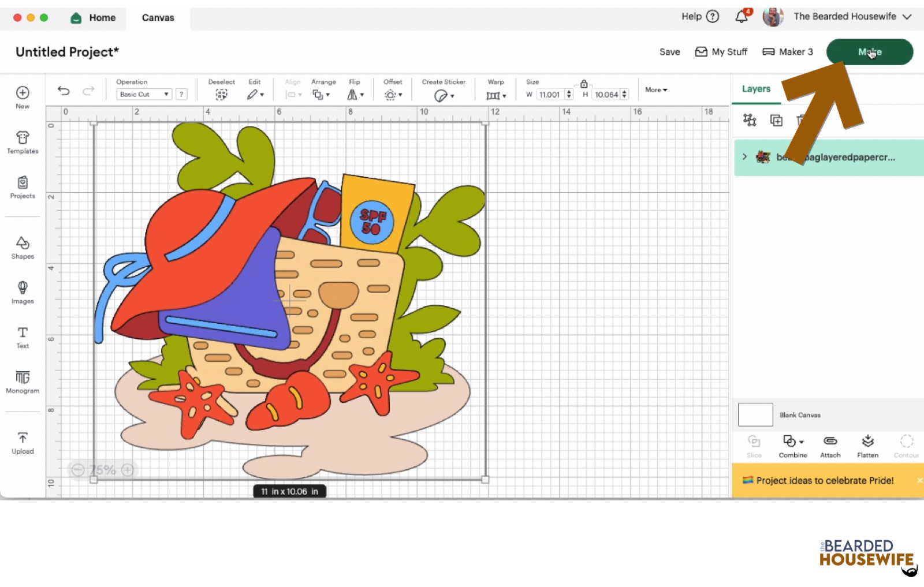Switch to the Home tab
Image resolution: width=924 pixels, height=587 pixels.
click(93, 18)
